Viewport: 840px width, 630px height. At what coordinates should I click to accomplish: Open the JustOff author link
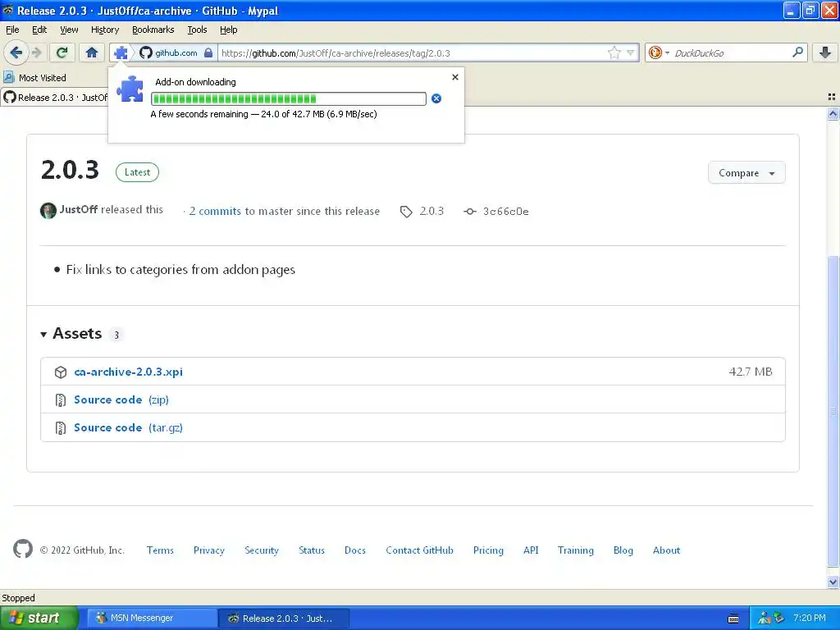click(x=78, y=209)
